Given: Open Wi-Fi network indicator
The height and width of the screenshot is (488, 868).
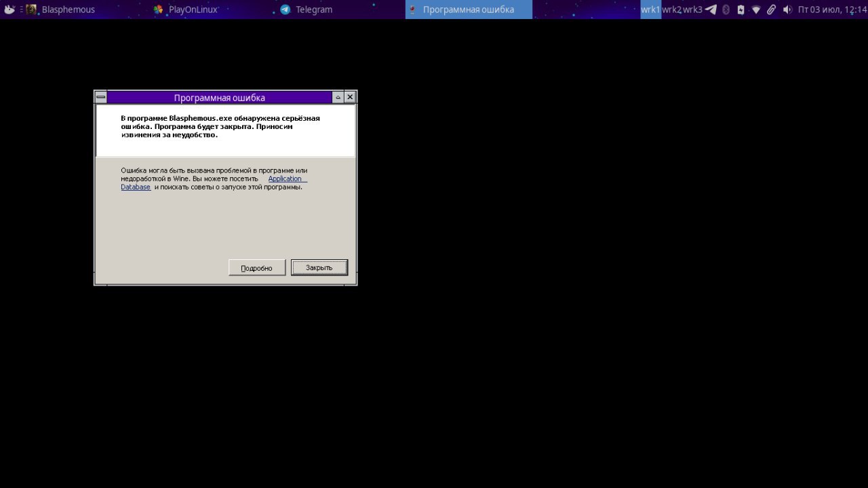Looking at the screenshot, I should (756, 10).
